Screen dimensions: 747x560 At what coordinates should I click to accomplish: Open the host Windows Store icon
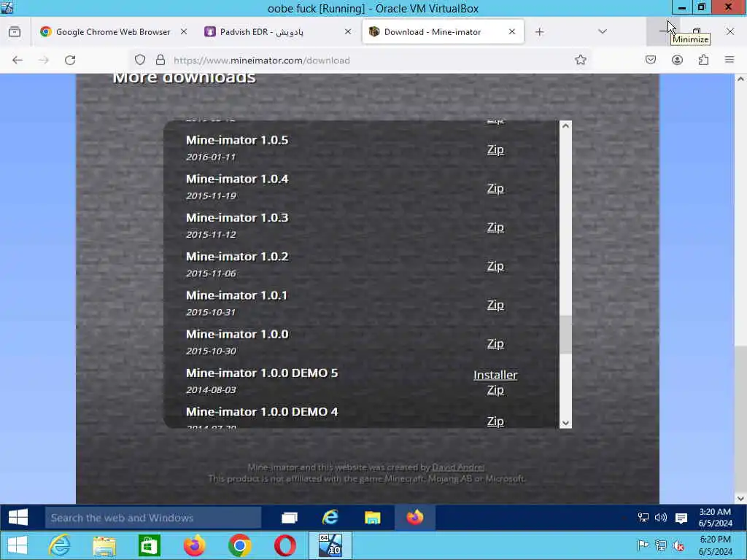[x=149, y=545]
